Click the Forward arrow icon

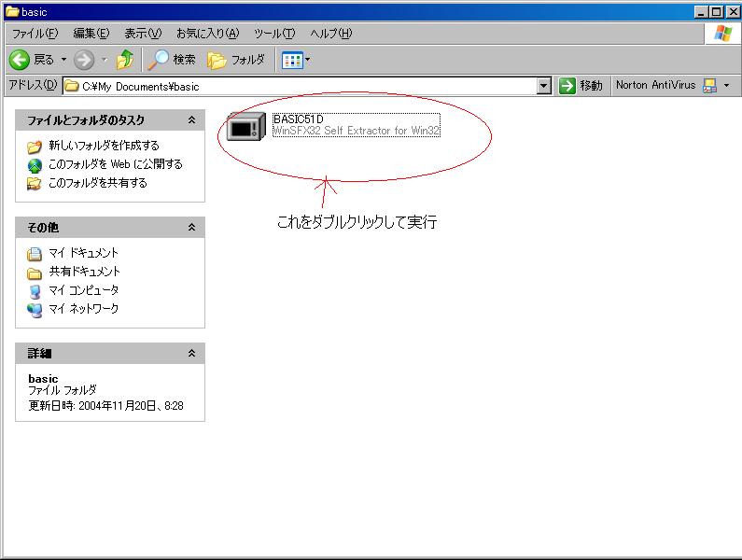(x=84, y=60)
